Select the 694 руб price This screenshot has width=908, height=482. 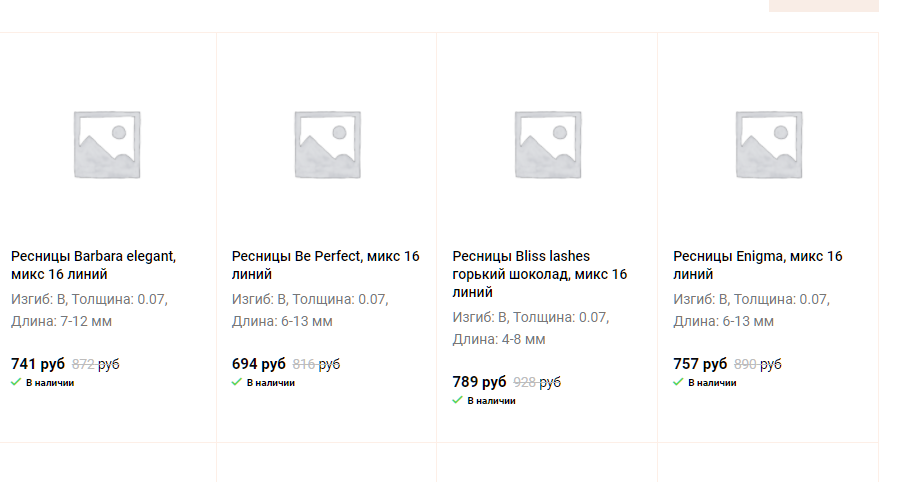(258, 364)
